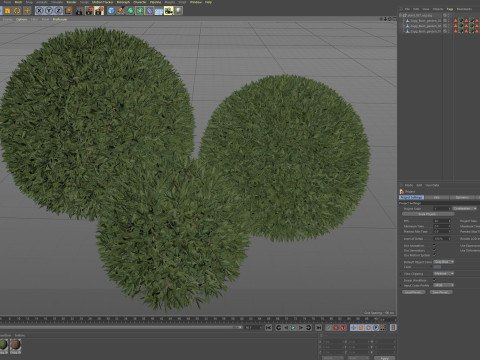The width and height of the screenshot is (480, 360).
Task: Select the brown material thumbnail
Action: click(x=15, y=345)
